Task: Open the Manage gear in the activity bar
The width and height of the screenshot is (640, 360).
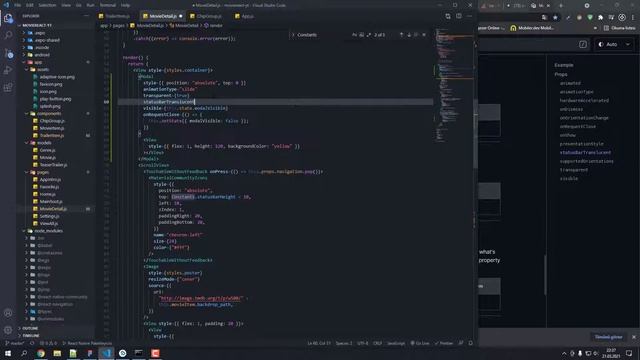Action: [8, 330]
